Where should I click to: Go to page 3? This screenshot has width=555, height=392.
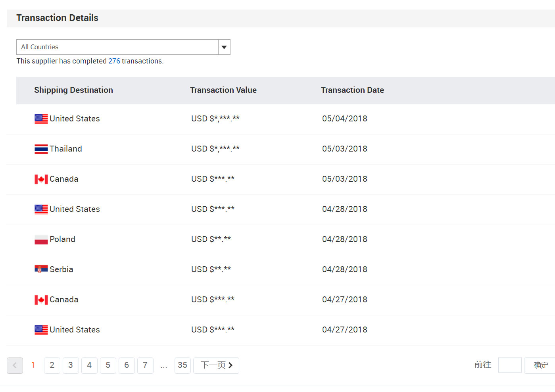coord(71,365)
